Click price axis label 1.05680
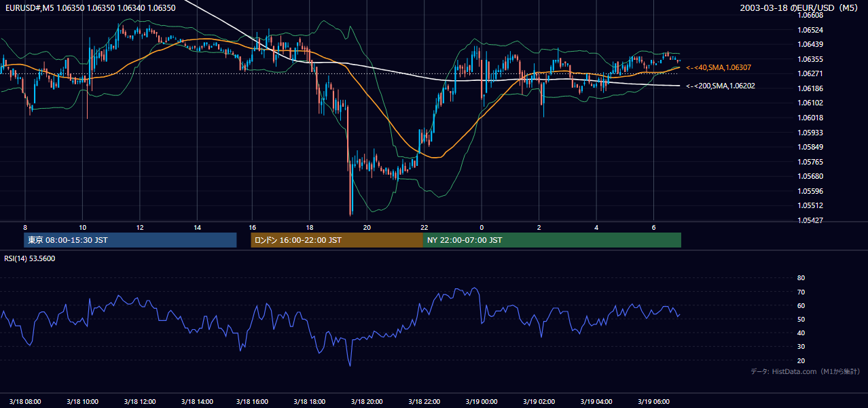868x408 pixels. (x=810, y=176)
